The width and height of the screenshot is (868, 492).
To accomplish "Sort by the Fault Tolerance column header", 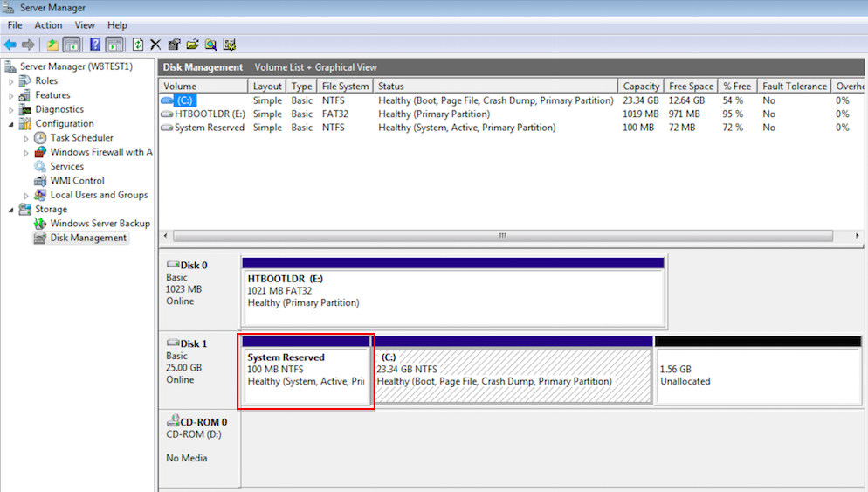I will pos(795,86).
